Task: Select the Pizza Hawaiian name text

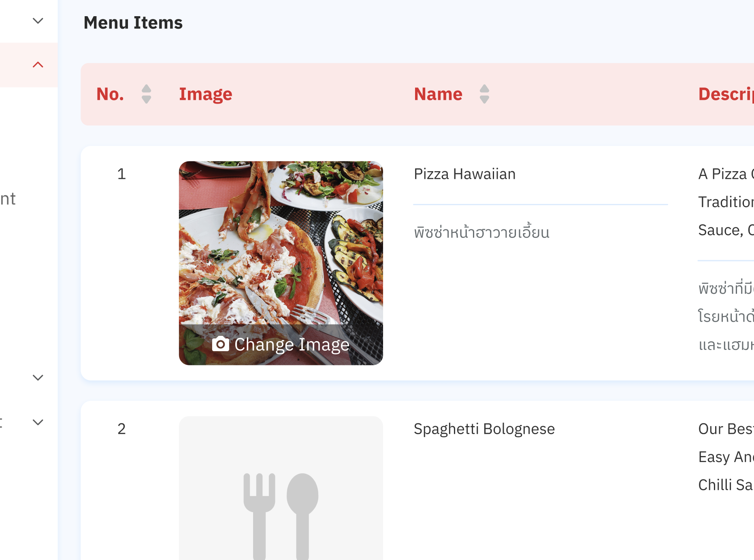Action: click(464, 174)
